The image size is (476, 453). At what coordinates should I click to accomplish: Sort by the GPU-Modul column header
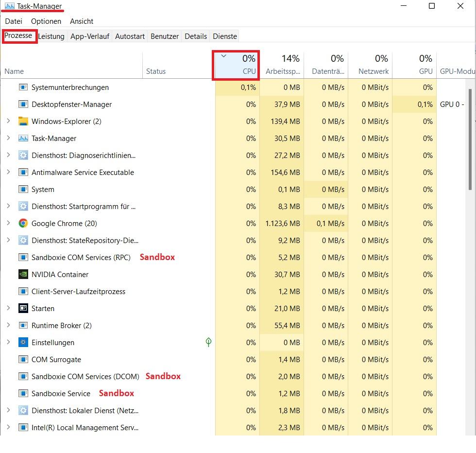[456, 65]
